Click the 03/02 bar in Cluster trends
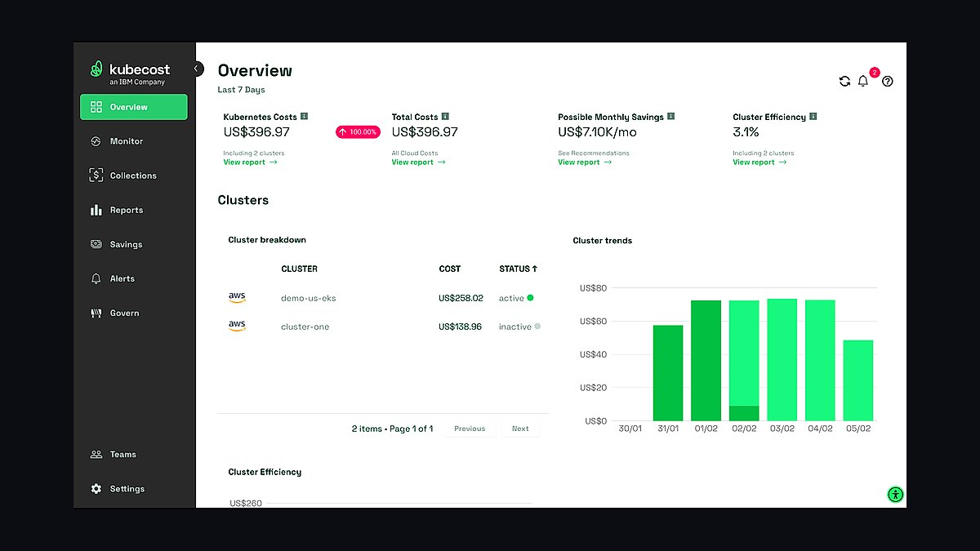This screenshot has width=980, height=551. click(782, 360)
